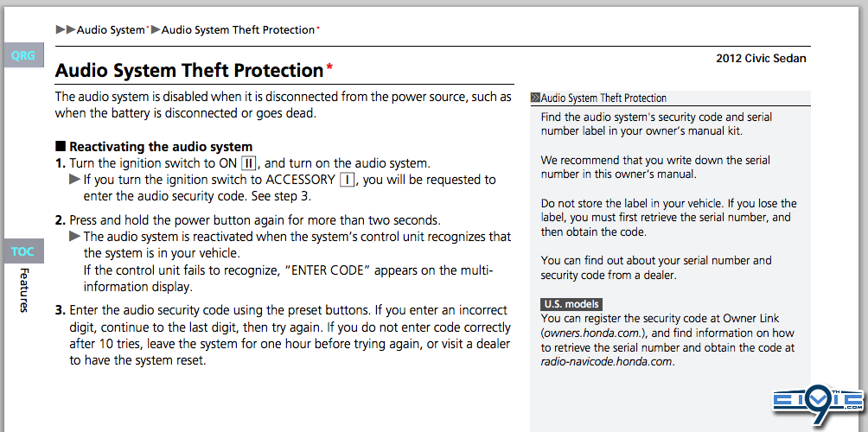Viewport: 868px width, 432px height.
Task: Click the sidebar Audio System Theft Protection header icon
Action: click(535, 98)
